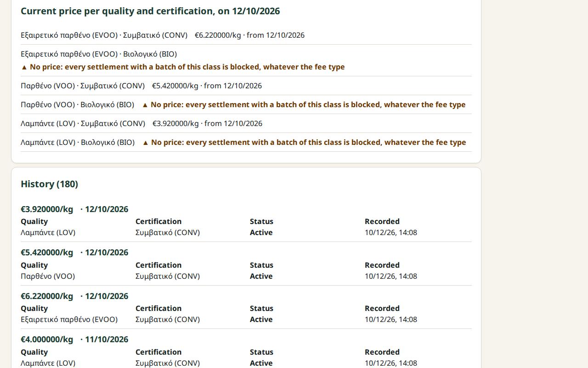Click the recorded timestamp in the €3.920000/kg history entry
Image resolution: width=588 pixels, height=368 pixels.
coord(391,233)
